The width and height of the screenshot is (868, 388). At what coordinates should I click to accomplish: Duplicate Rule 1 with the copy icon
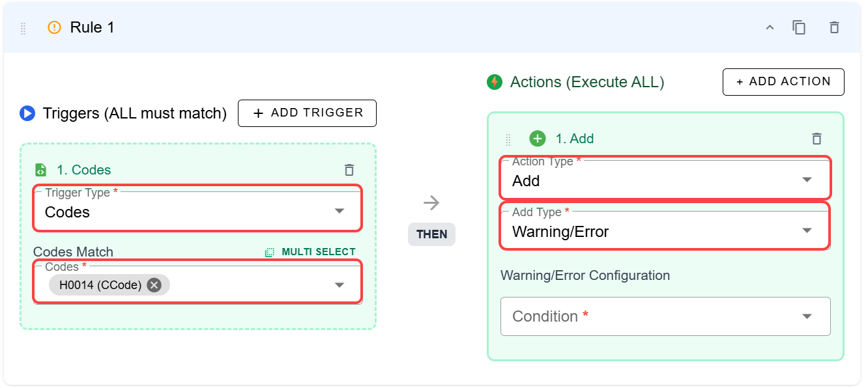(x=799, y=27)
